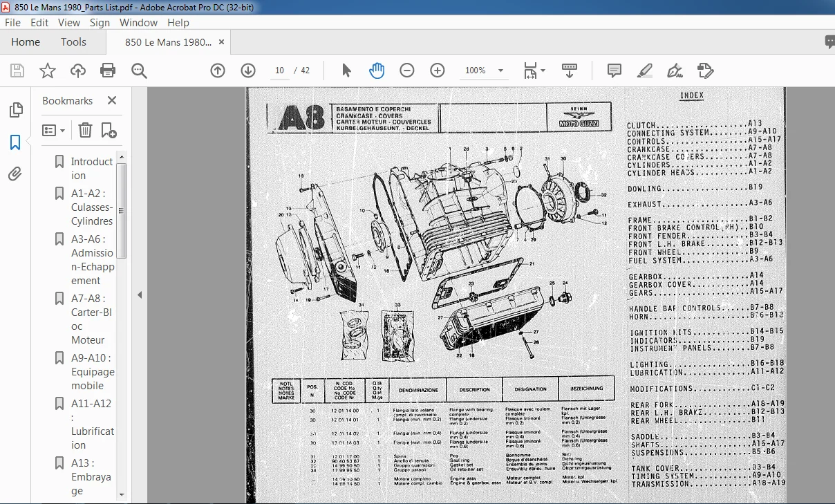This screenshot has width=835, height=504.
Task: Click the bookmarks panel scrollbar thumb
Action: 122,209
